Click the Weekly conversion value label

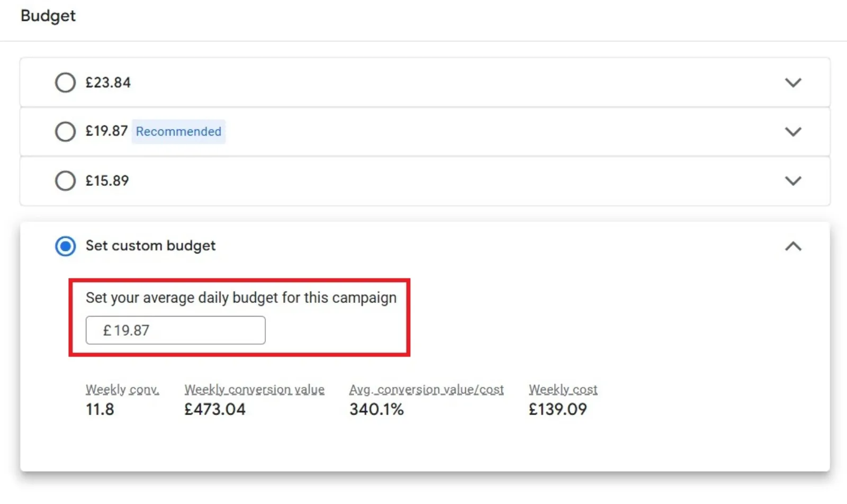tap(254, 390)
